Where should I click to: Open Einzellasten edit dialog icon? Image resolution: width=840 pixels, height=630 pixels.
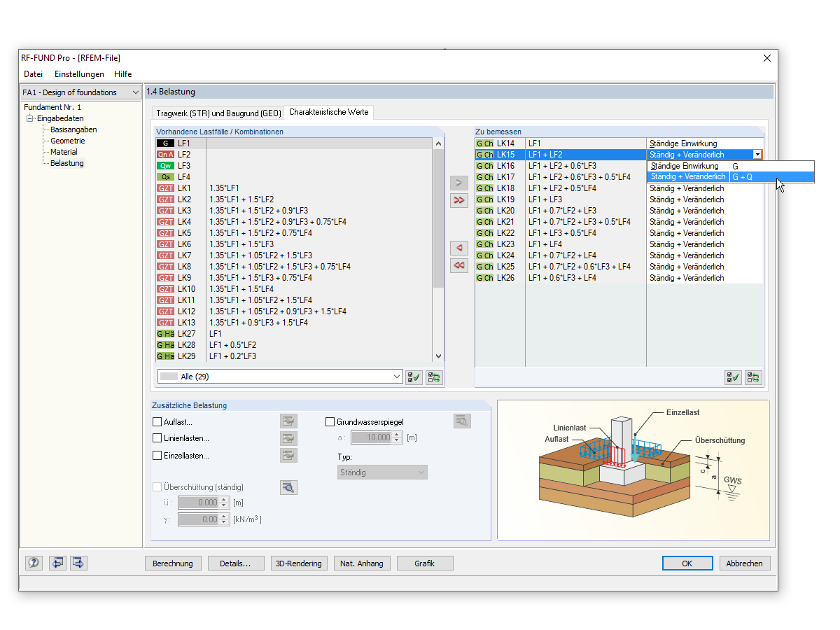point(288,455)
